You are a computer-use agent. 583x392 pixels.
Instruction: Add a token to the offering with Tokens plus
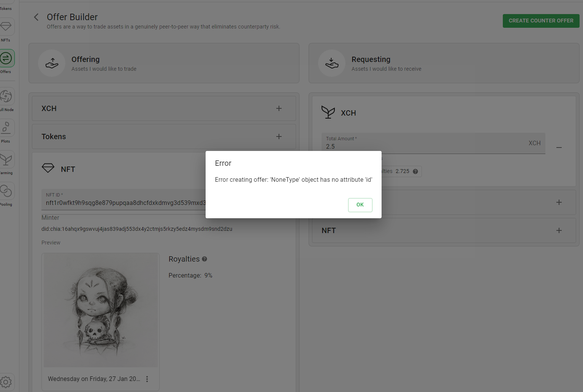tap(279, 136)
